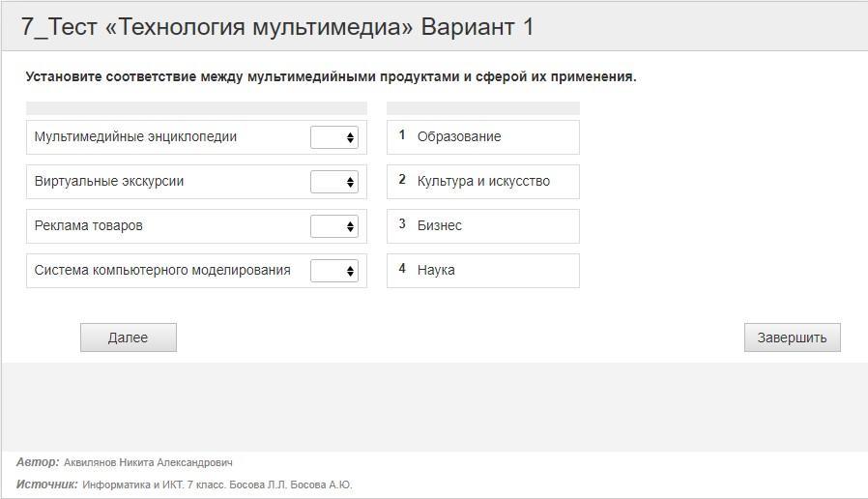This screenshot has height=499, width=868.
Task: Click the Виртуальные экскурсии item text
Action: (x=109, y=182)
